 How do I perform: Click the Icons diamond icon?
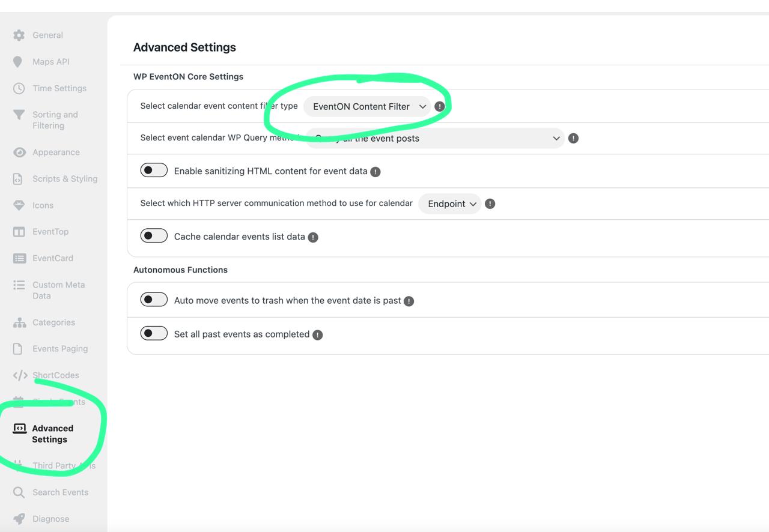click(x=19, y=205)
